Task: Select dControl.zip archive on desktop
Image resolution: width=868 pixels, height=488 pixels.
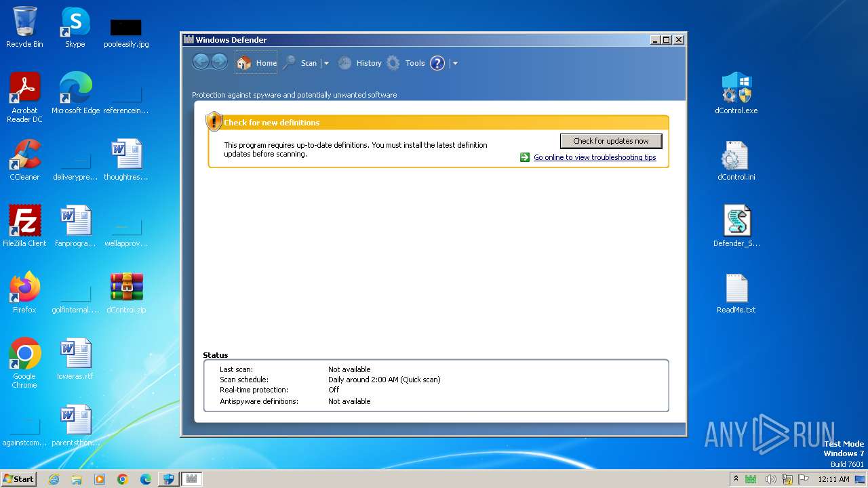Action: coord(126,293)
